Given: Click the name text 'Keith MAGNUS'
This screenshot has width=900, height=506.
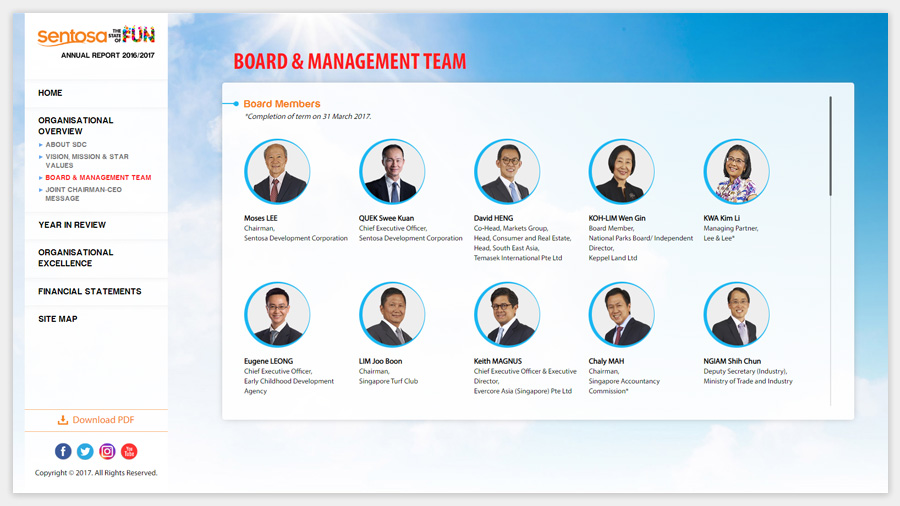Looking at the screenshot, I should (x=498, y=361).
